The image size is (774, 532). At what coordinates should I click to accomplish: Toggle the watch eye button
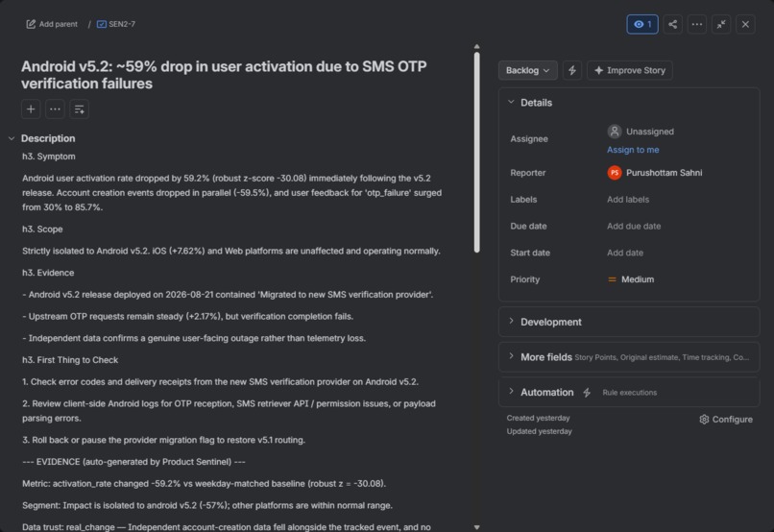point(642,24)
